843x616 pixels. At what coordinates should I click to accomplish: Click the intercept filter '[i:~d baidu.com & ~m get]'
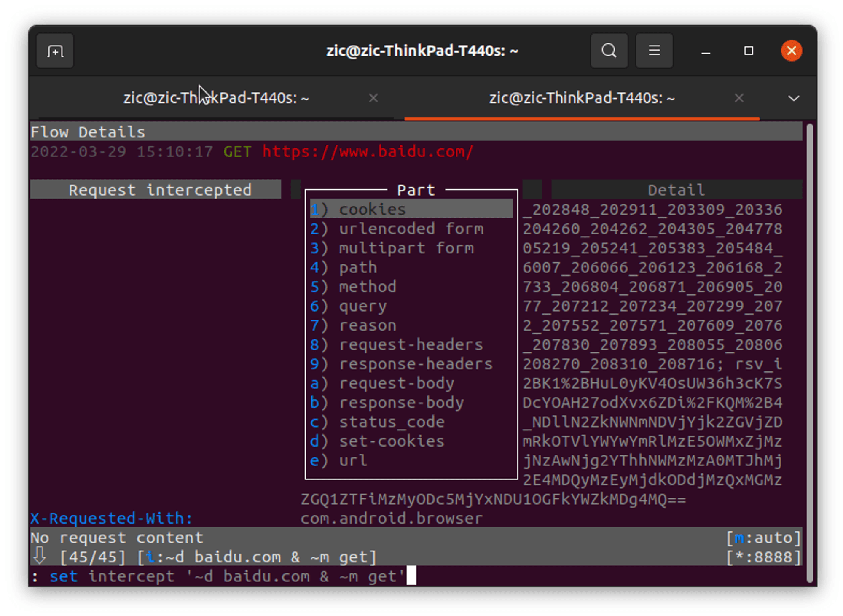click(x=257, y=557)
